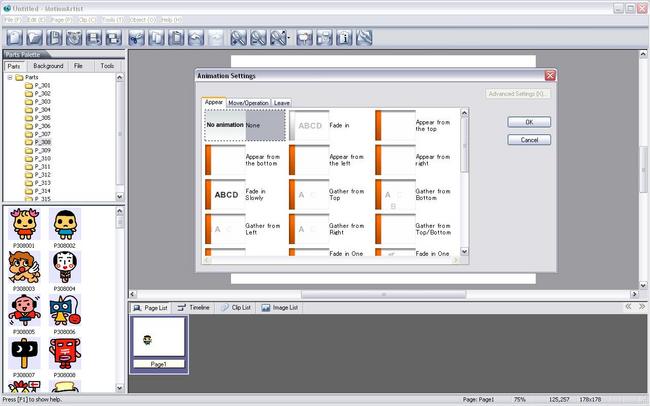Click the New document toolbar icon
Screen dimensions: 650x406
(x=14, y=38)
